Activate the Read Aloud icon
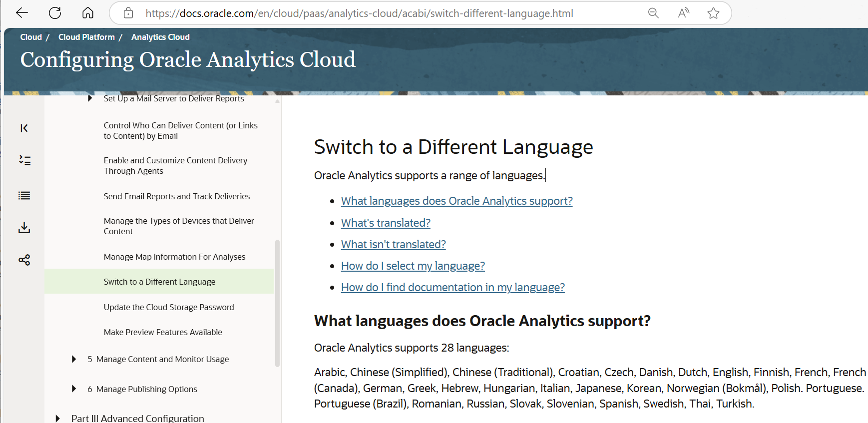Screen dimensions: 868x423 (x=684, y=13)
